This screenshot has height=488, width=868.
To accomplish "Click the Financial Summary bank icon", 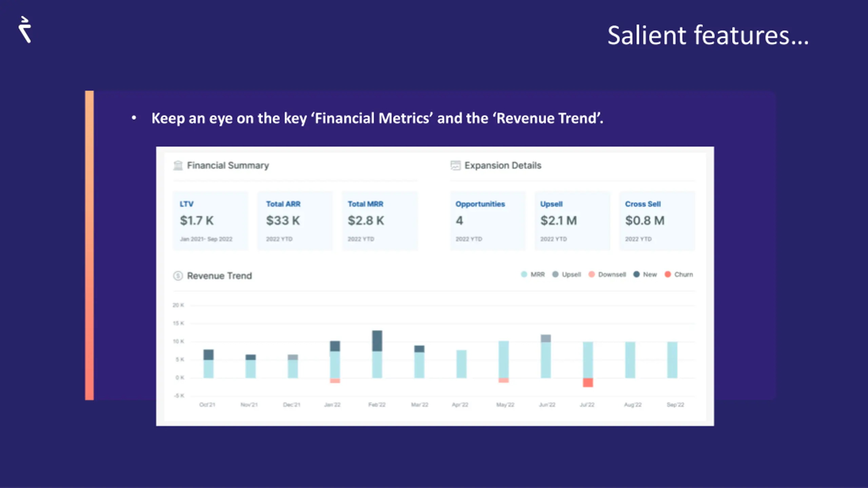I will click(x=178, y=165).
